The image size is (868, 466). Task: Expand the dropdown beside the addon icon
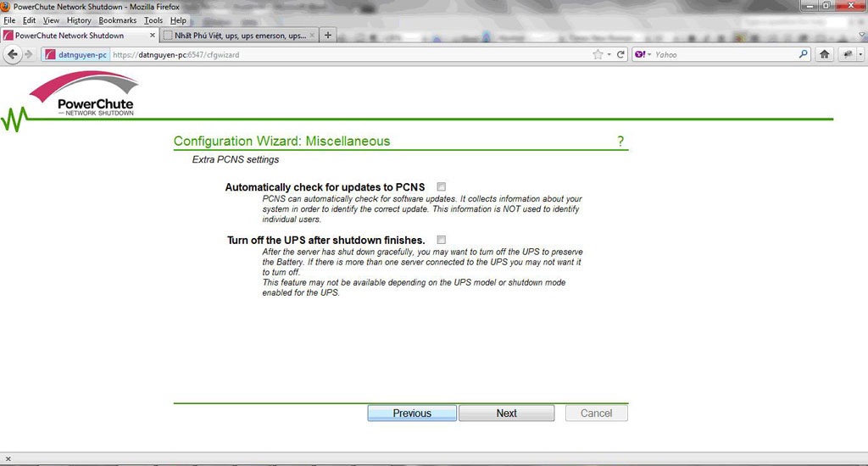point(860,54)
